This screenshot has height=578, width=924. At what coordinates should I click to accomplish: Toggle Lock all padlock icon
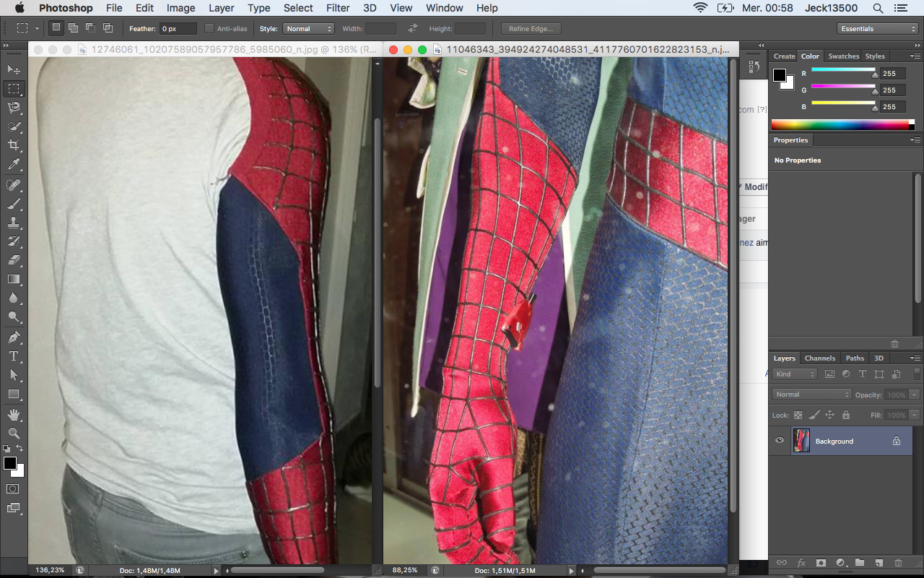846,415
